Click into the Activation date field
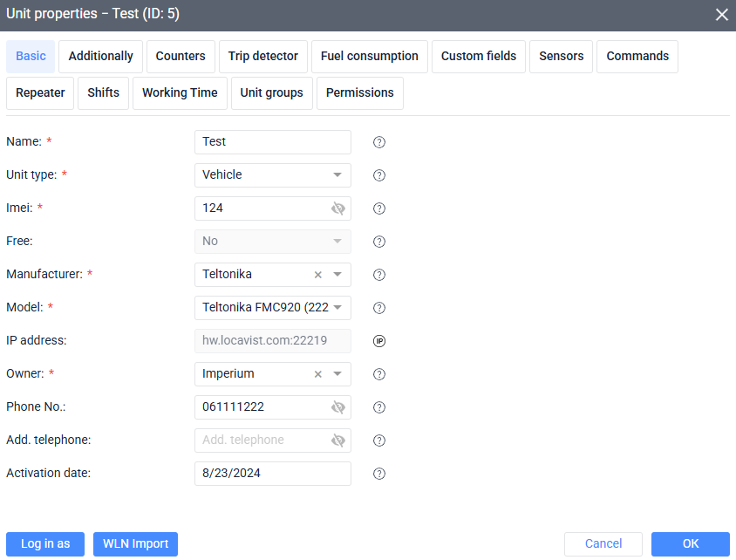This screenshot has height=560, width=736. (272, 474)
